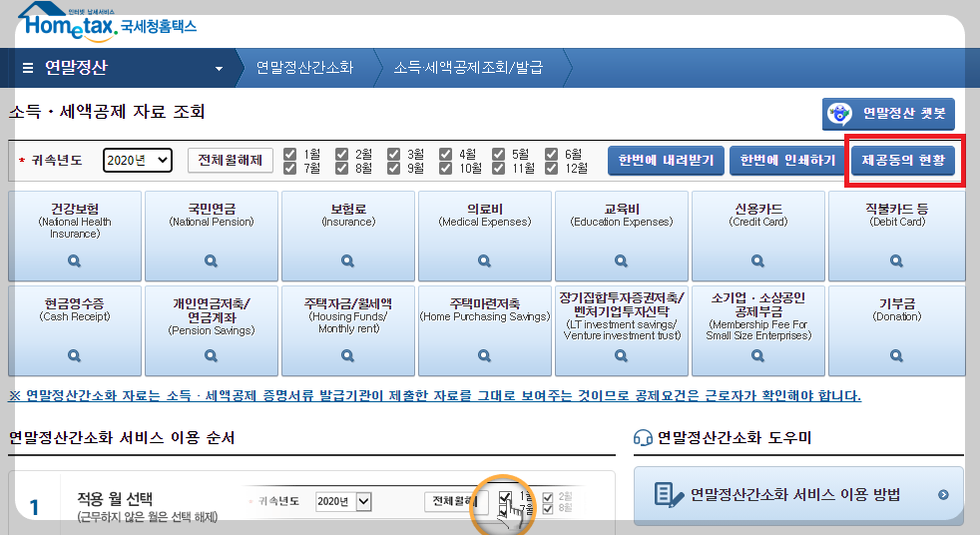Search 소기업·소상공인 공제부금 magnifier icon
Screen dimensions: 980x535
(758, 356)
